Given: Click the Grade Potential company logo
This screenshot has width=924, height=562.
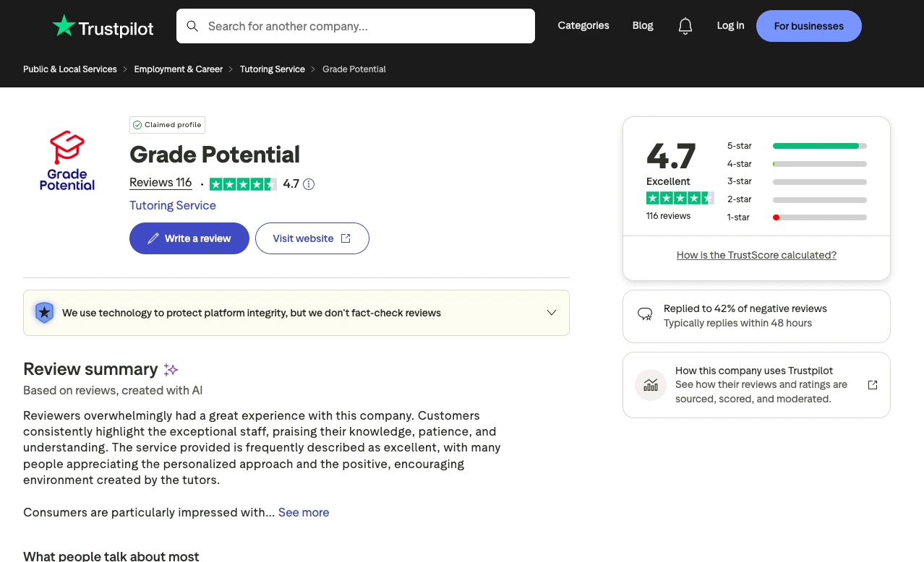Looking at the screenshot, I should (67, 160).
